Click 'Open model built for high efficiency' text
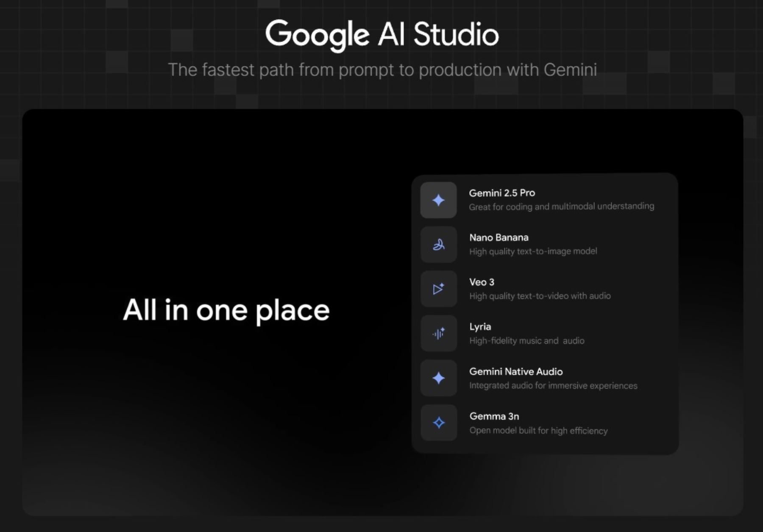Screen dimensions: 763x532 [538, 431]
